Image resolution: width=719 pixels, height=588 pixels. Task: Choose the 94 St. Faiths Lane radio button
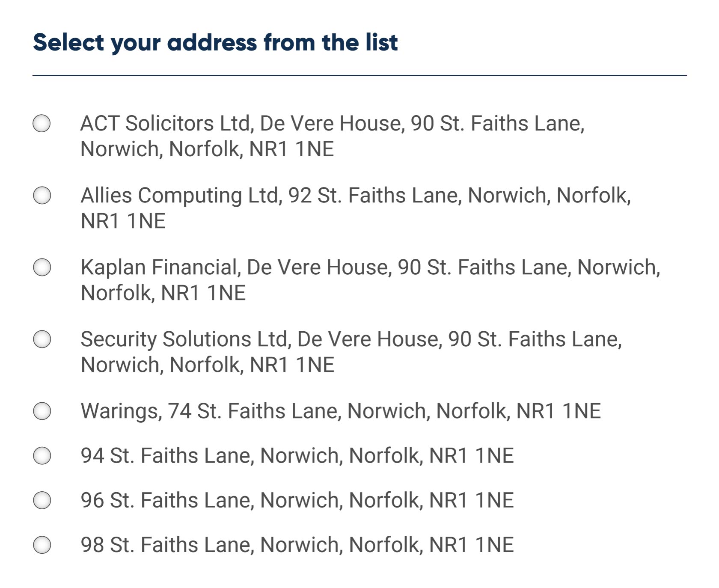click(x=42, y=455)
